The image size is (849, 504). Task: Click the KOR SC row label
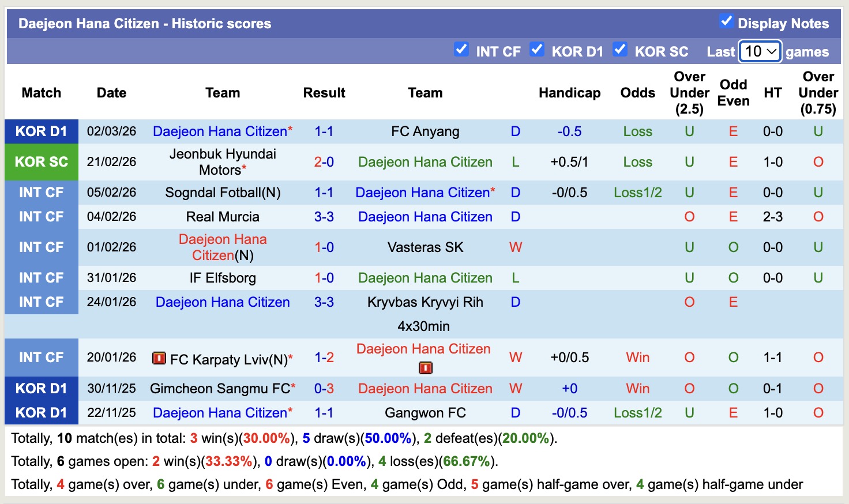(x=41, y=161)
